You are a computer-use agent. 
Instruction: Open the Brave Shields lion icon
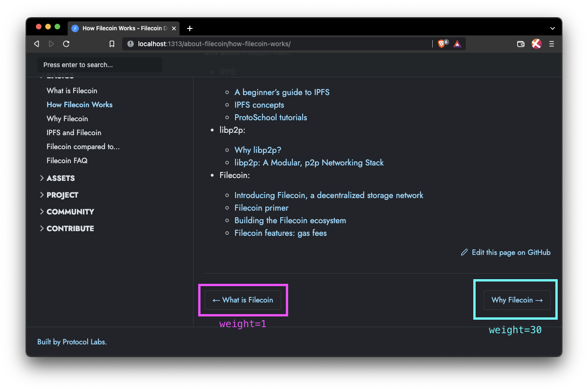[443, 44]
